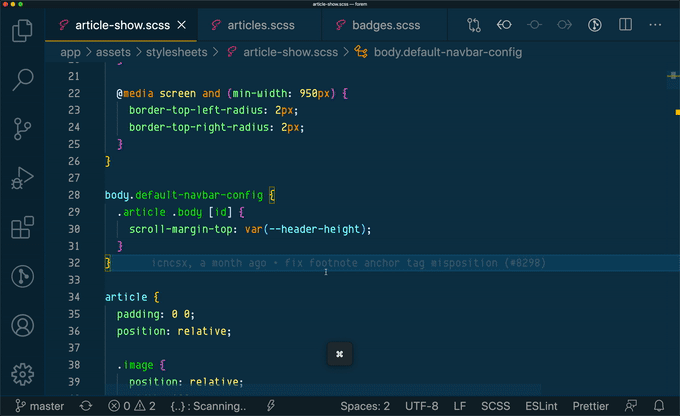Open the body.default-navbar-config breadcrumb symbol
The width and height of the screenshot is (680, 416).
pos(448,52)
